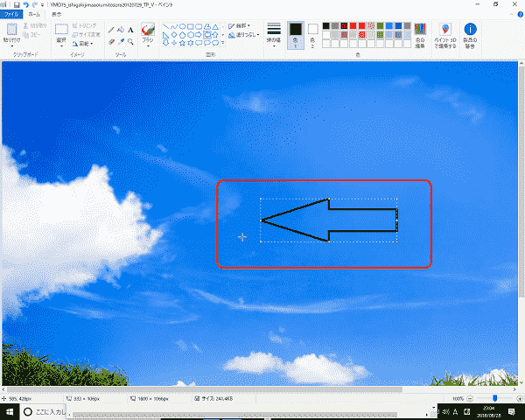The image size is (525, 420).
Task: Choose the Right arrow shape
Action: [x=199, y=34]
